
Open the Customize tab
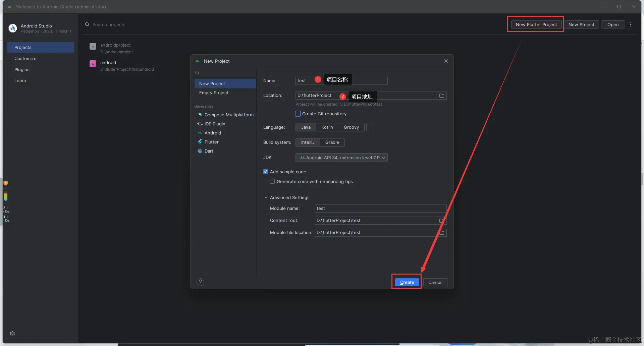pyautogui.click(x=40, y=58)
